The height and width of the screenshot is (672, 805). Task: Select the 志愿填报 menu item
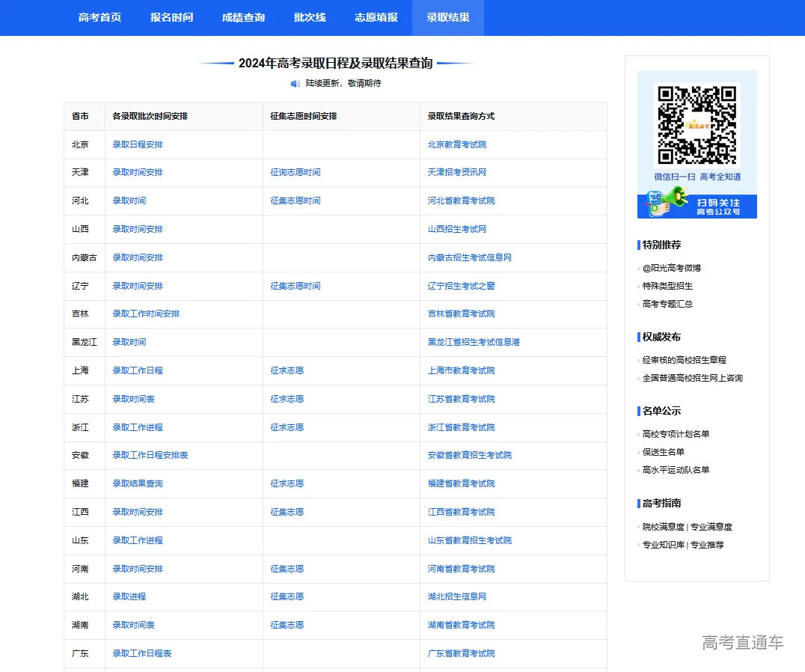click(x=376, y=17)
